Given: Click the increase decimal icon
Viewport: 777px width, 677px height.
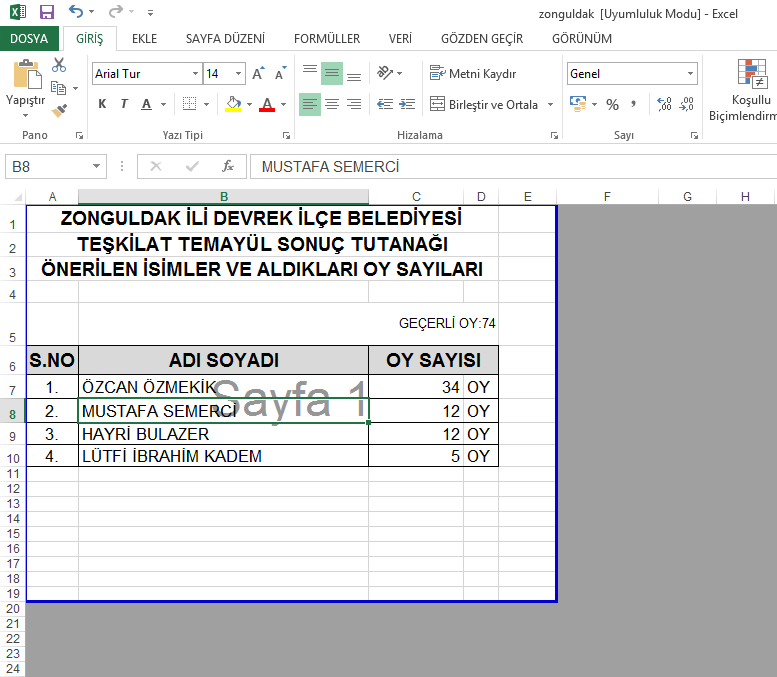Looking at the screenshot, I should point(664,104).
